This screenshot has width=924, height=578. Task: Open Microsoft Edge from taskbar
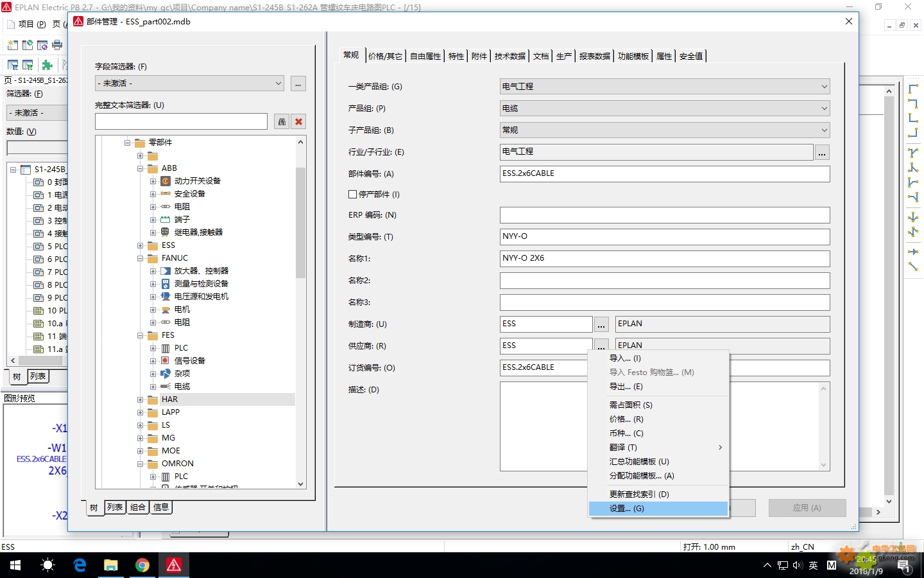tap(80, 565)
